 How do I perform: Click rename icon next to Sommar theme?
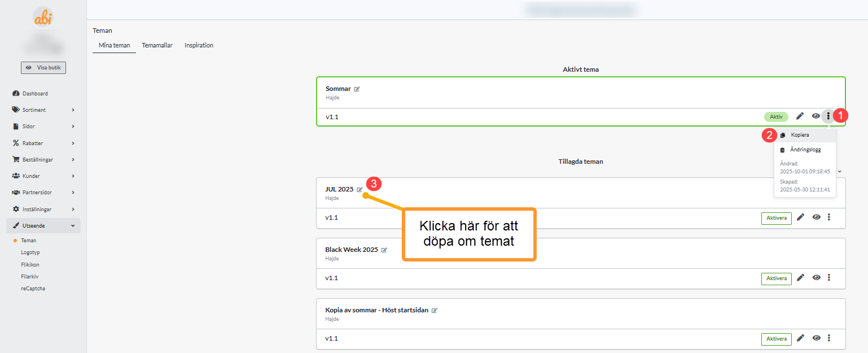tap(357, 89)
